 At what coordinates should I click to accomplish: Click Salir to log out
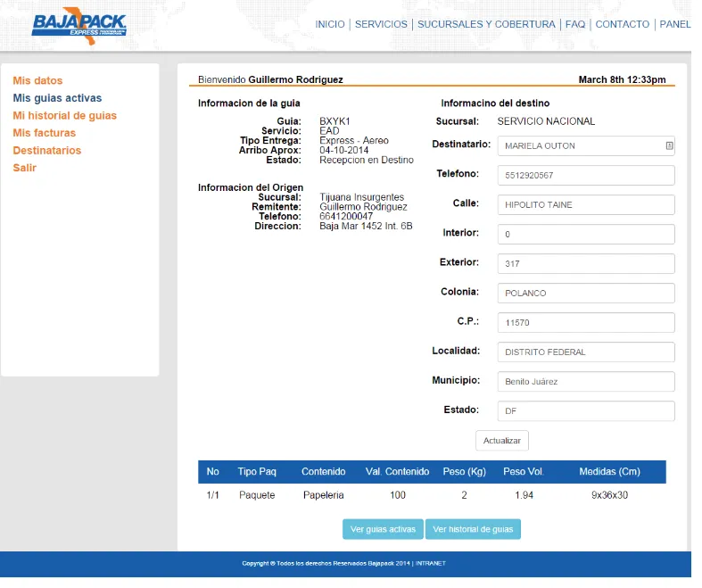coord(24,168)
